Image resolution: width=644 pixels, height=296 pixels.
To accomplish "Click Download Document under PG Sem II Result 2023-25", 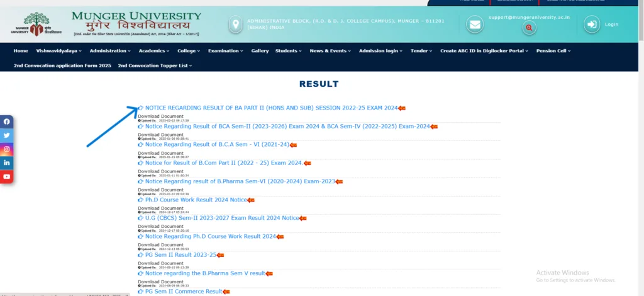I will [x=160, y=263].
